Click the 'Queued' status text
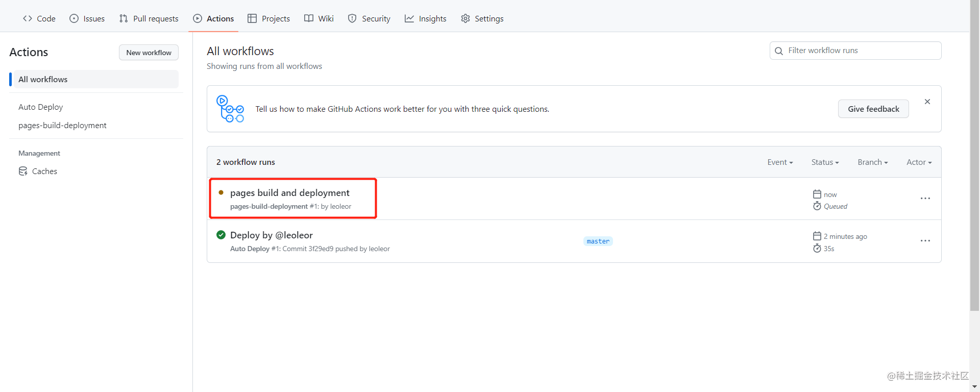Image resolution: width=980 pixels, height=392 pixels. point(836,206)
